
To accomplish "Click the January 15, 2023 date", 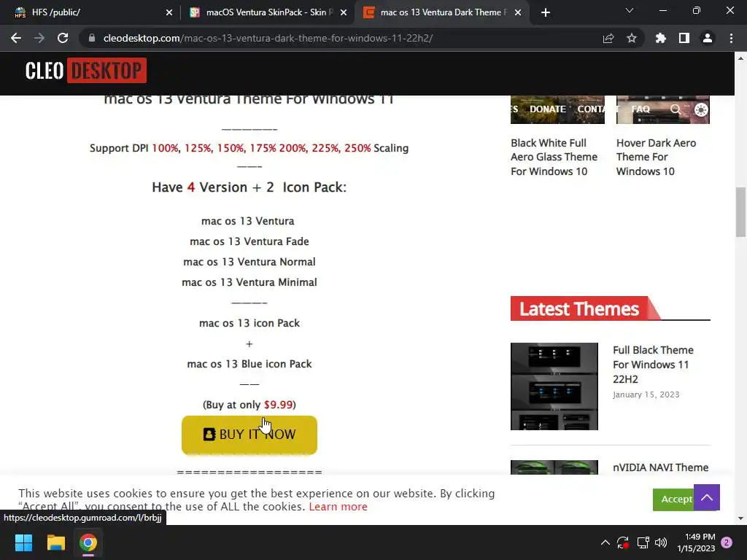I will (x=646, y=394).
